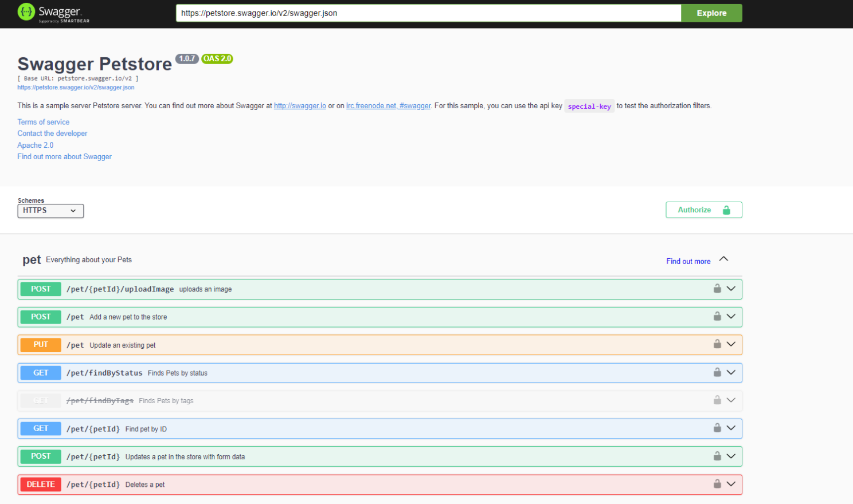
Task: Click POST method badge for uploadImage
Action: (41, 289)
